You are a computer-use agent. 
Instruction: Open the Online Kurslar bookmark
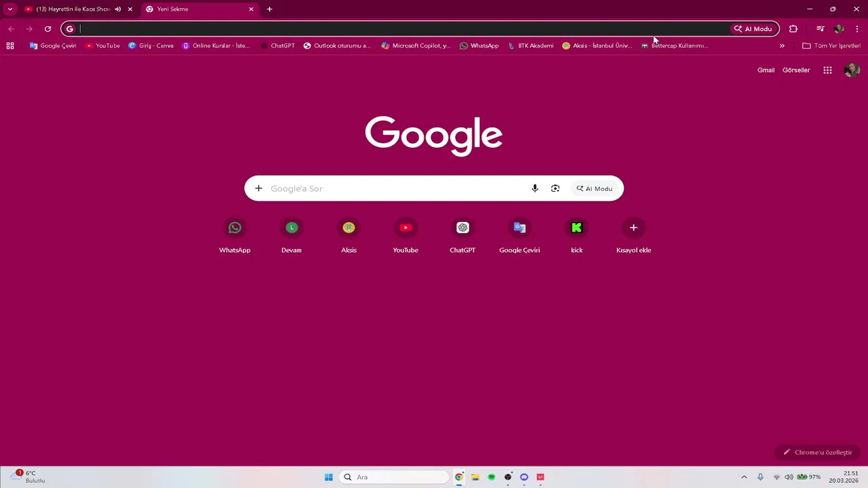pyautogui.click(x=216, y=45)
